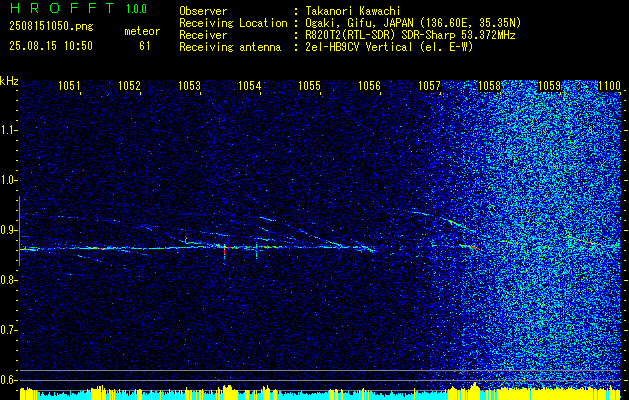Screen dimensions: 629x400
Task: Click the 1057 time marker
Action: (x=429, y=85)
